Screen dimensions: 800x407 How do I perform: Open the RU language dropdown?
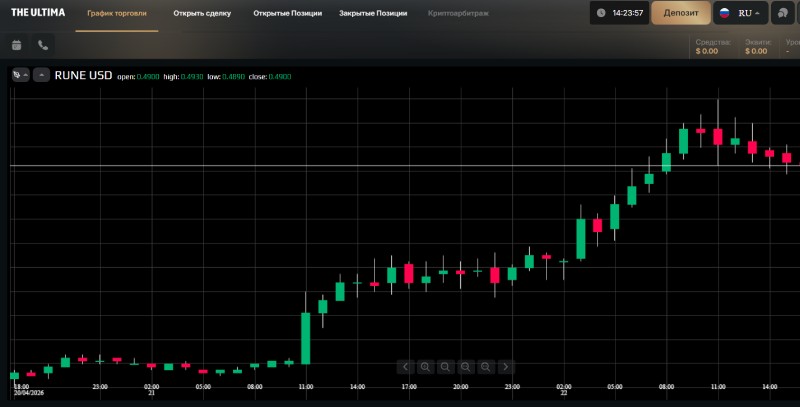click(740, 14)
